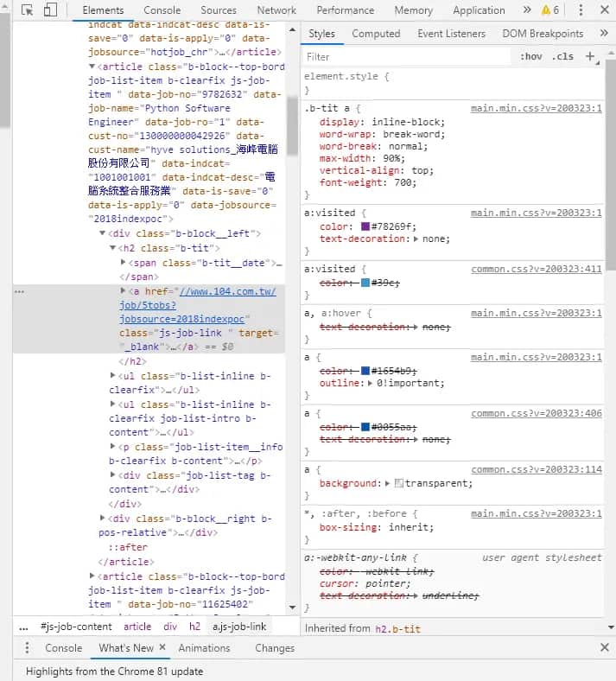Open the bottom drawer's three-dot menu
The height and width of the screenshot is (681, 616).
click(x=27, y=648)
